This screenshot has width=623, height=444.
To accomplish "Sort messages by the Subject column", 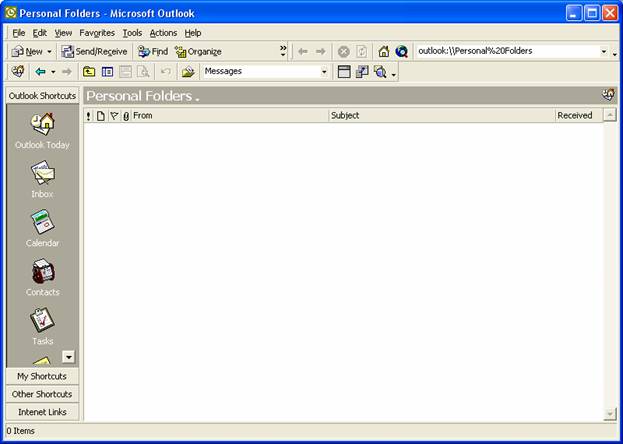I will (x=442, y=116).
